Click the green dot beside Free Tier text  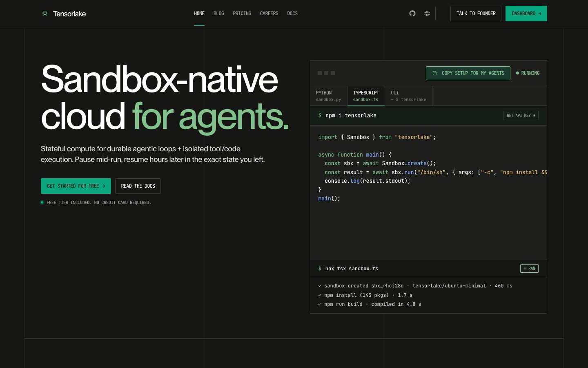click(x=42, y=202)
